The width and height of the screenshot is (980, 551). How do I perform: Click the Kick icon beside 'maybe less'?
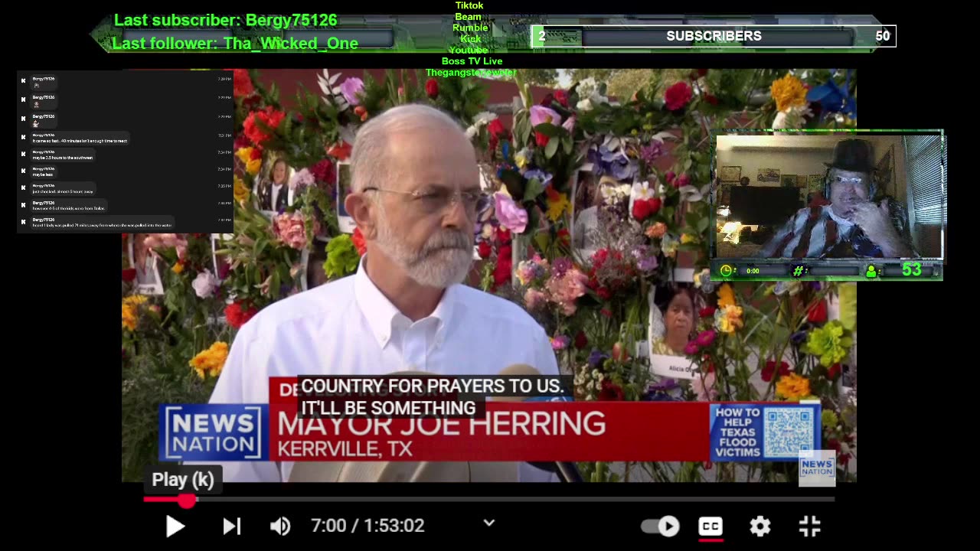point(23,171)
